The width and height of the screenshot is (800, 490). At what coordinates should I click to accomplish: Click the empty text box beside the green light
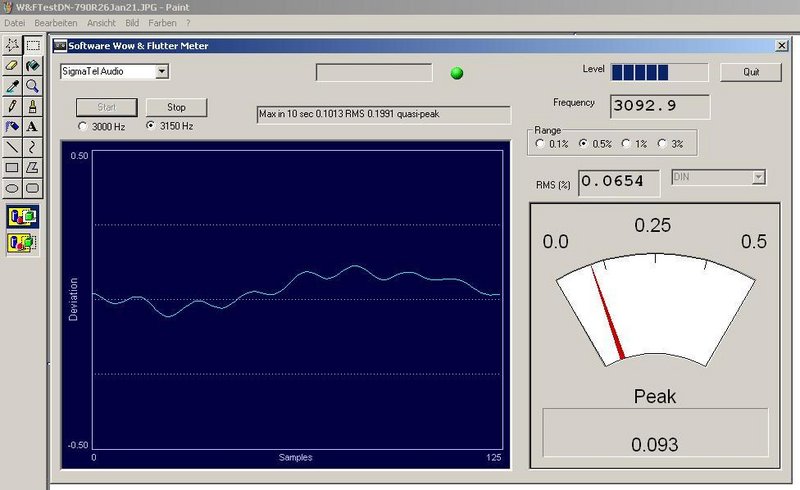click(374, 72)
